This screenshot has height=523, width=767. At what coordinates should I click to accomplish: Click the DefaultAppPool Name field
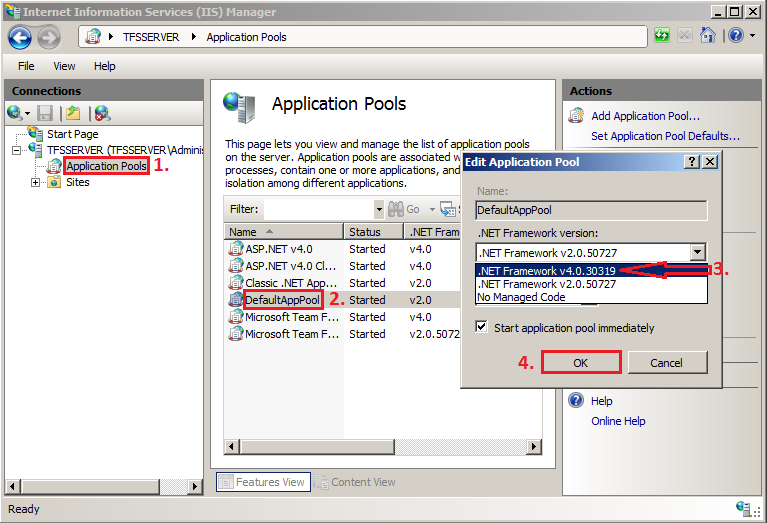[591, 210]
